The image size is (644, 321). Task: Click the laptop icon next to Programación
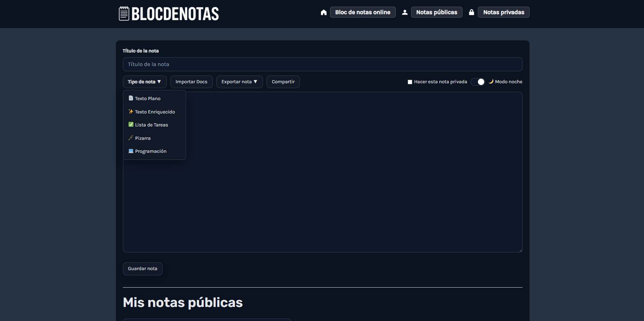point(131,151)
